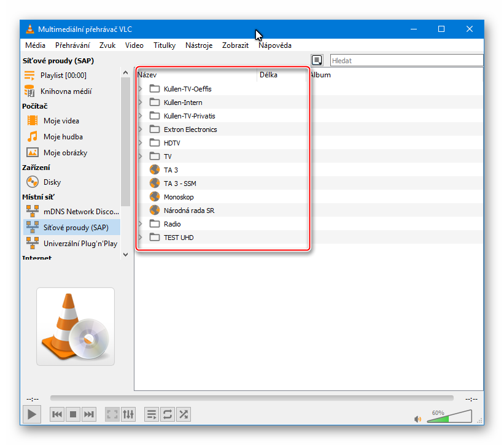The height and width of the screenshot is (445, 504).
Task: Change the playlist view mode icon
Action: pos(317,60)
